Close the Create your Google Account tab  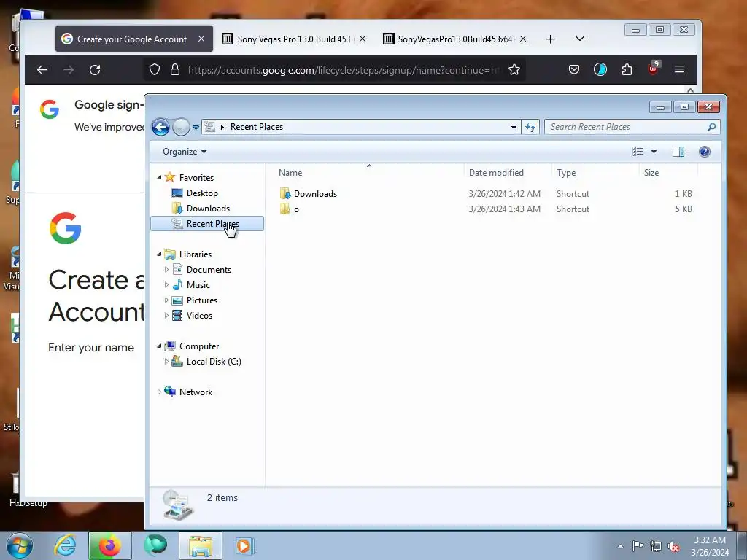[201, 39]
